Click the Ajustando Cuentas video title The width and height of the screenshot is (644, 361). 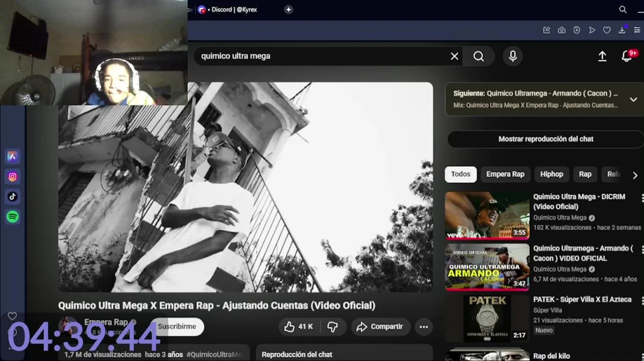[x=217, y=305]
